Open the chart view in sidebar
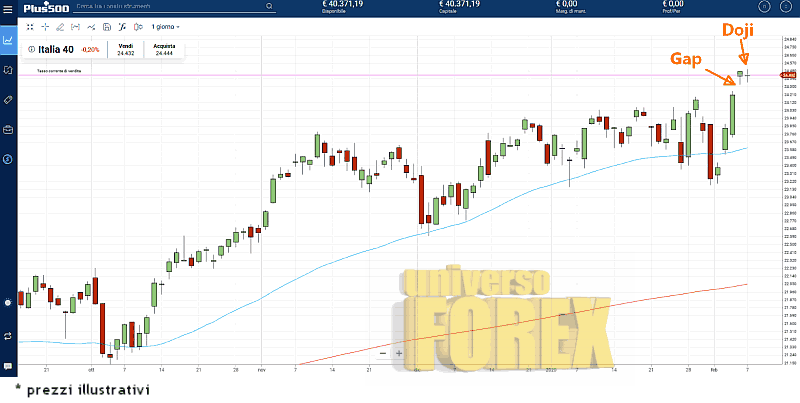 [x=8, y=41]
